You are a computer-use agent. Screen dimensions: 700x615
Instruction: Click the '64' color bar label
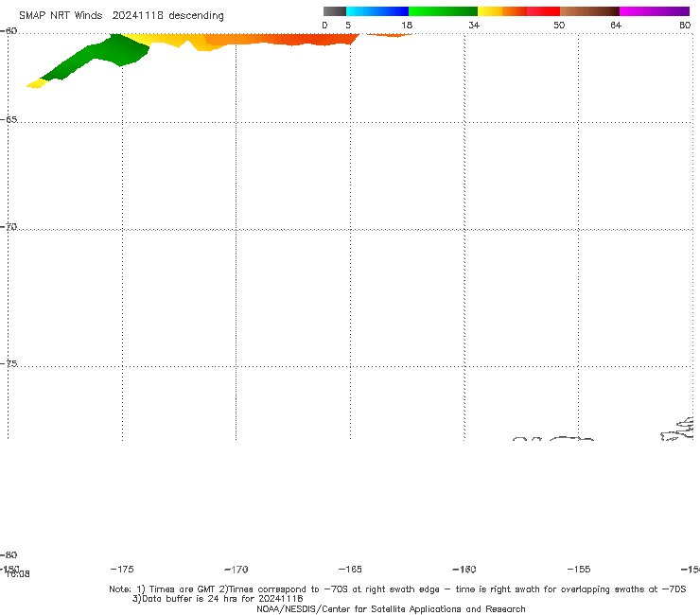(616, 26)
